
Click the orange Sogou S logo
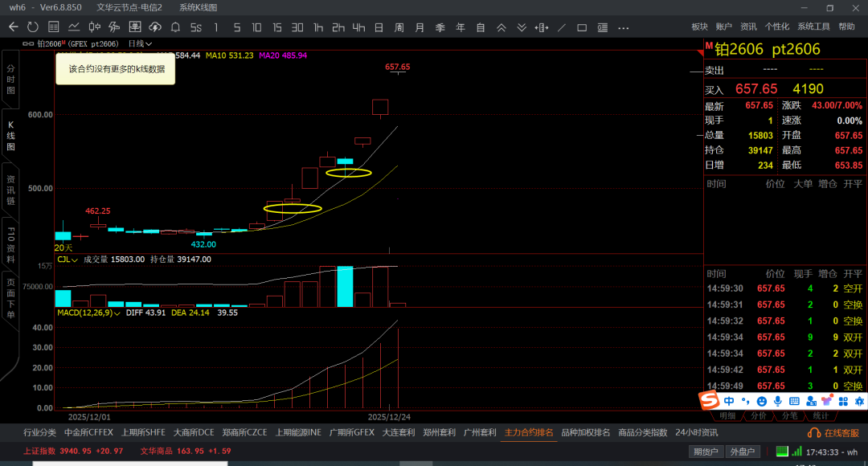click(709, 399)
